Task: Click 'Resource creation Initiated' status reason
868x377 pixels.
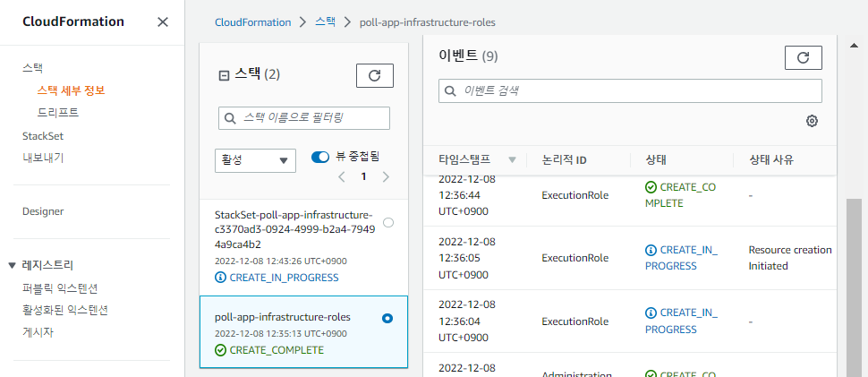Action: tap(790, 258)
